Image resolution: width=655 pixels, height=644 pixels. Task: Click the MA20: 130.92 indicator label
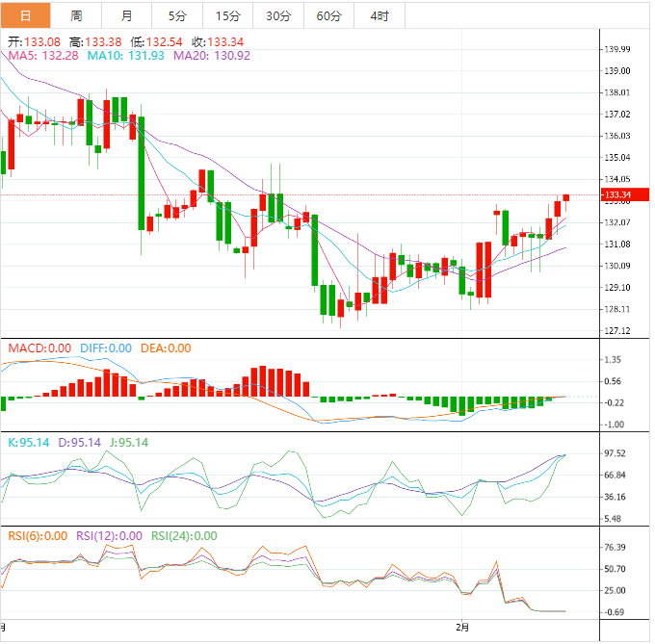(212, 56)
